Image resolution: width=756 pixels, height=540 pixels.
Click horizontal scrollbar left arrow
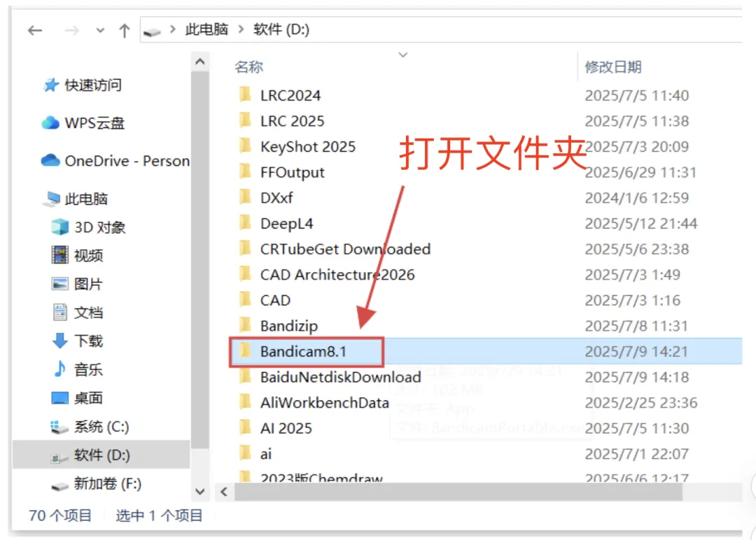click(224, 492)
